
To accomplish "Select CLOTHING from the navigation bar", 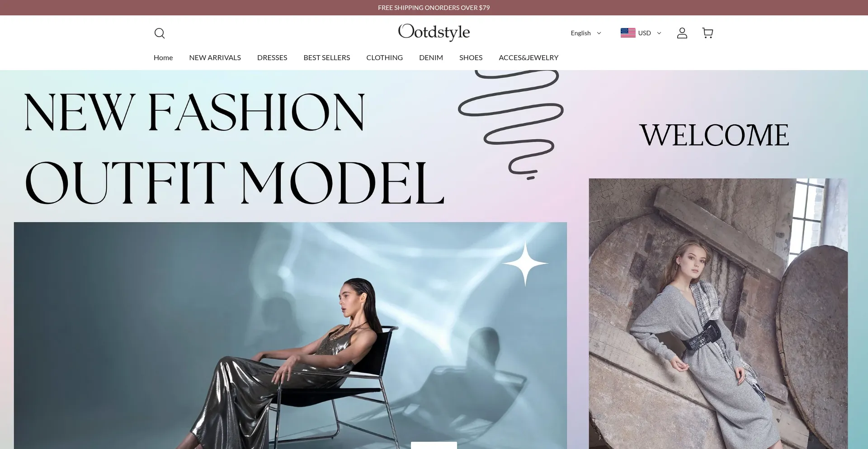I will pyautogui.click(x=385, y=57).
